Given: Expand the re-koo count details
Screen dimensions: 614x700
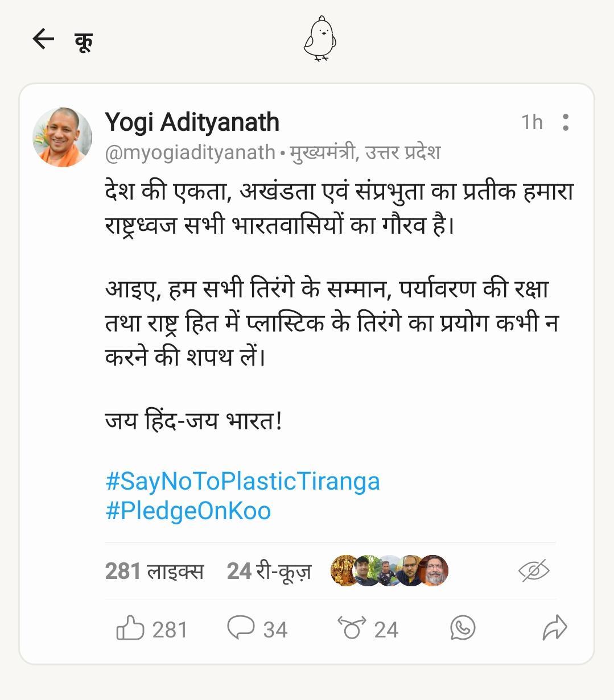Looking at the screenshot, I should [268, 570].
